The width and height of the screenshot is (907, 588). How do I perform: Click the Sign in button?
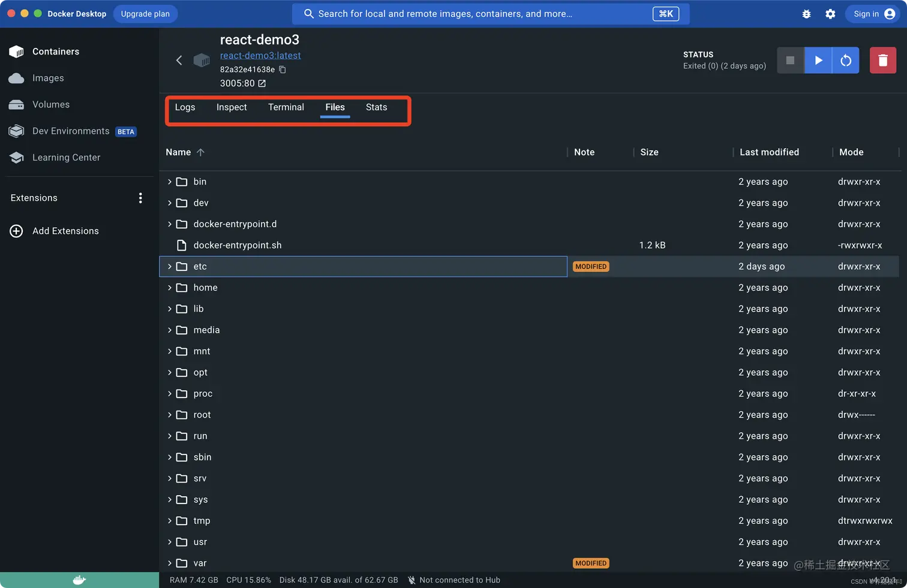[x=873, y=14]
